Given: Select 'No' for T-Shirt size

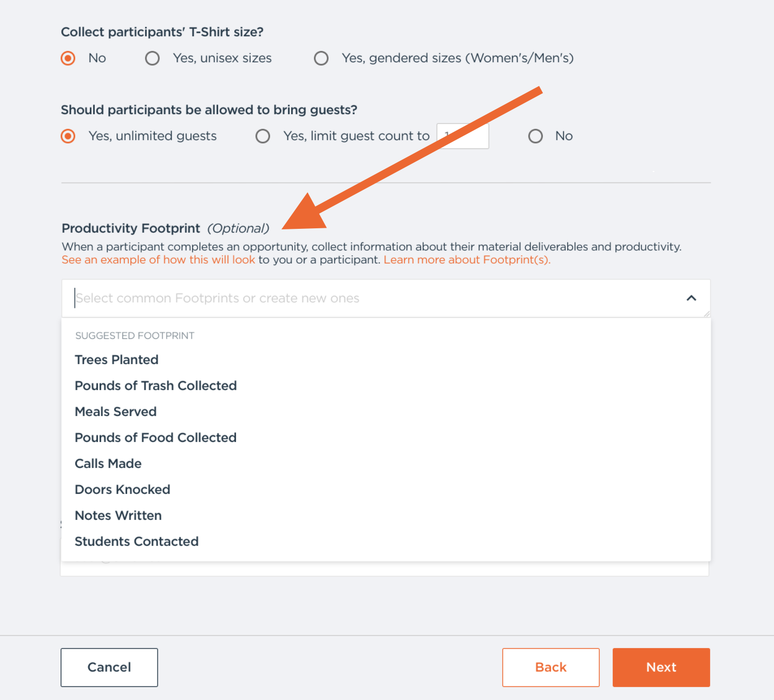Looking at the screenshot, I should (68, 58).
